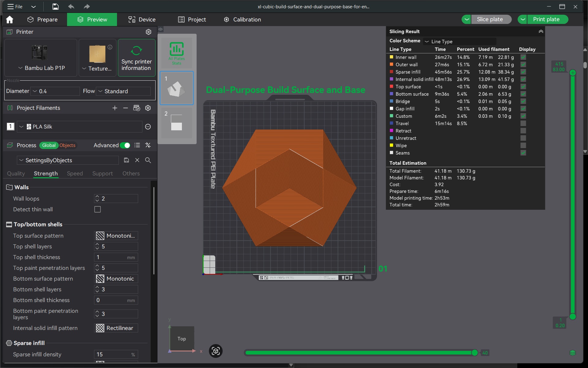Open Printer settings gear
588x368 pixels.
pos(149,32)
